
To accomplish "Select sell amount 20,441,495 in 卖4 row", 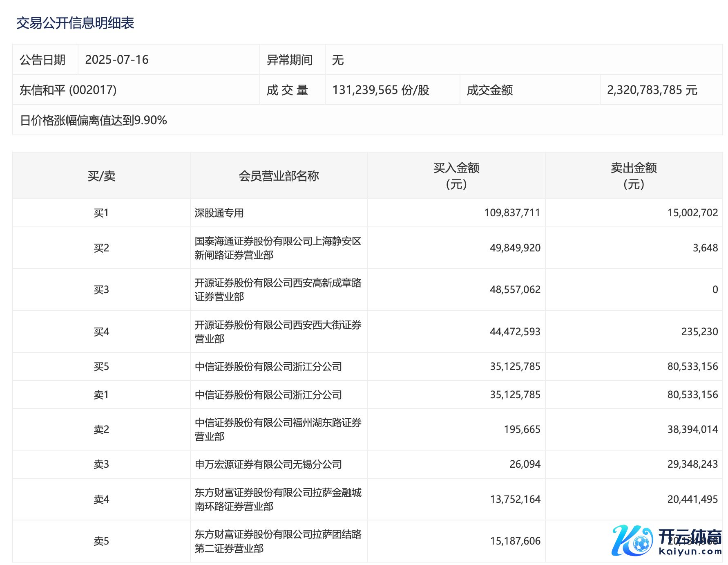I will click(692, 499).
